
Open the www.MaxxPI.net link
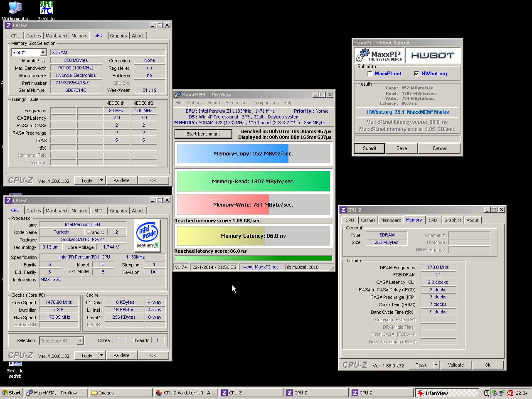point(261,267)
